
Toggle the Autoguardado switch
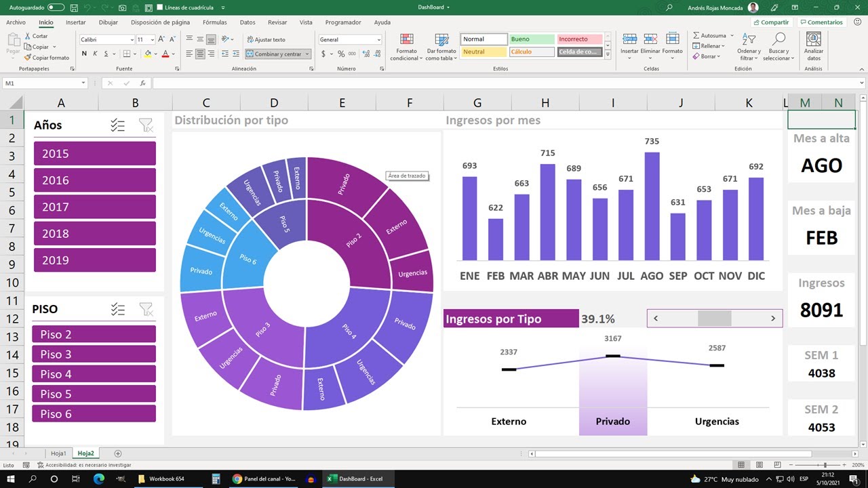[x=56, y=7]
